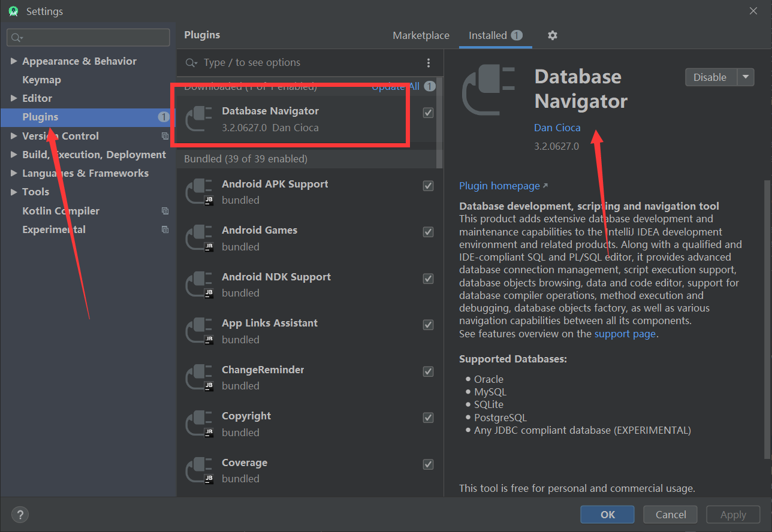Click the Copyright plugin icon
This screenshot has height=532, width=772.
(x=200, y=424)
